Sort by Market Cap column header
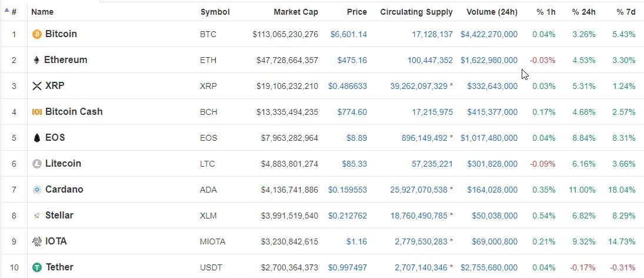This screenshot has width=644, height=278. pyautogui.click(x=296, y=12)
